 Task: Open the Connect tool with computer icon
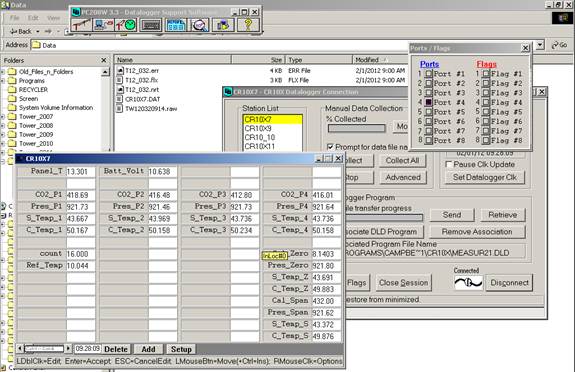tap(103, 25)
